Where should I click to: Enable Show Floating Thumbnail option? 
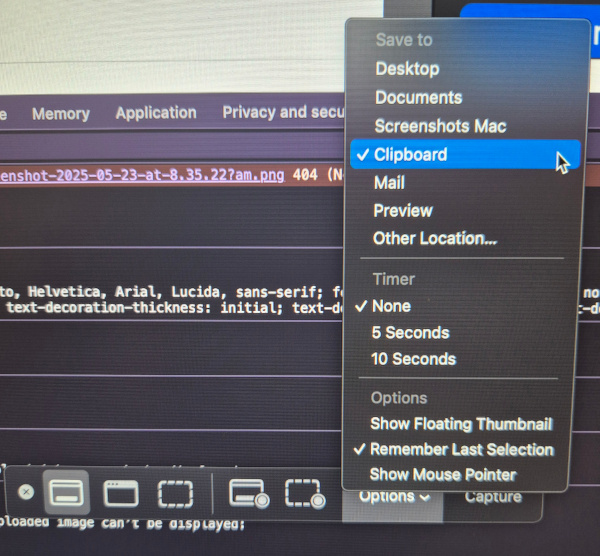461,424
